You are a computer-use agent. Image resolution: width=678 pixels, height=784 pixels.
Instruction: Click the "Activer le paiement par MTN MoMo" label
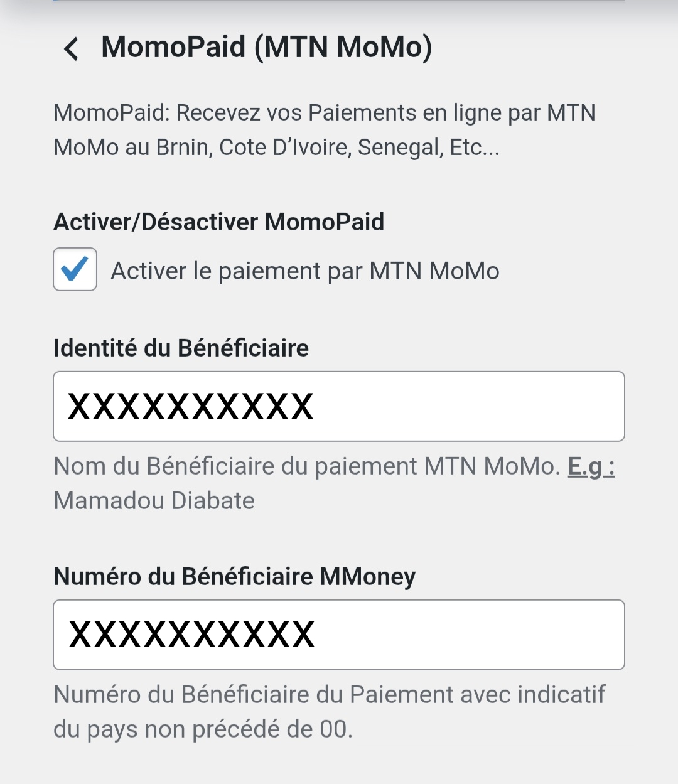pos(305,271)
